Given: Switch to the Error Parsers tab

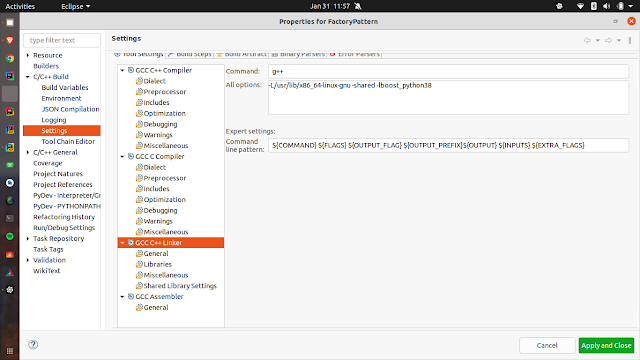Looking at the screenshot, I should 355,54.
